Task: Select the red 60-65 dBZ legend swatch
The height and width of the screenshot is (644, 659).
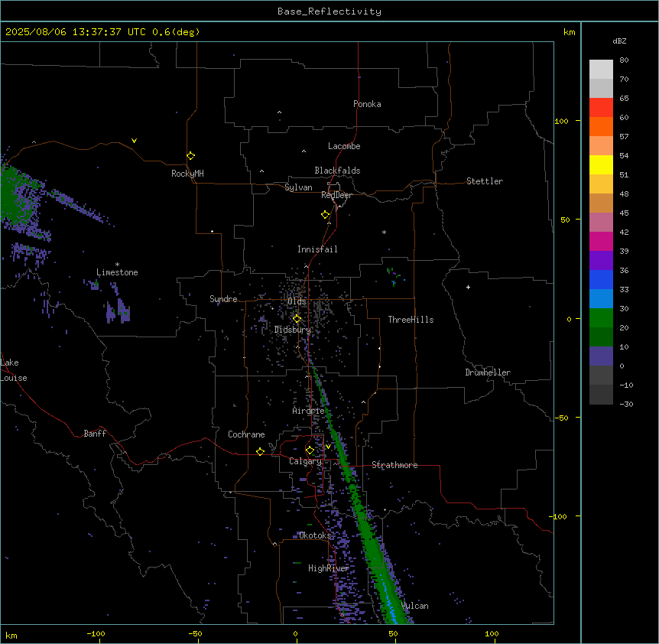Action: [601, 108]
